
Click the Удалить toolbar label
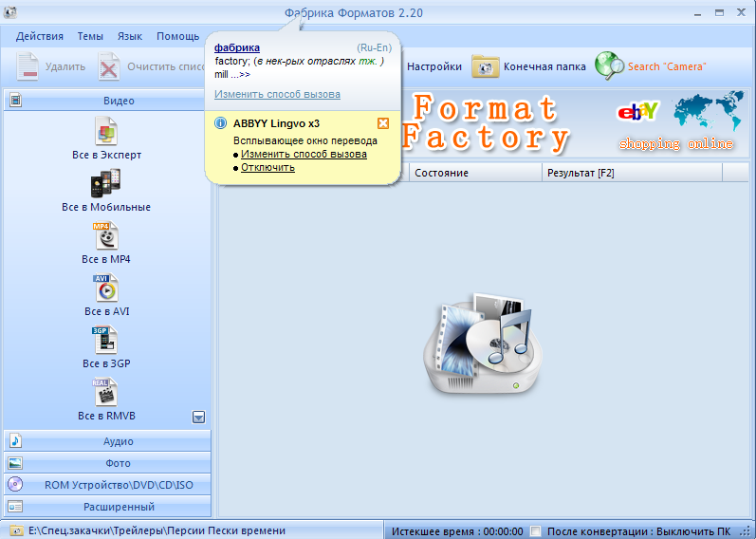pyautogui.click(x=65, y=66)
